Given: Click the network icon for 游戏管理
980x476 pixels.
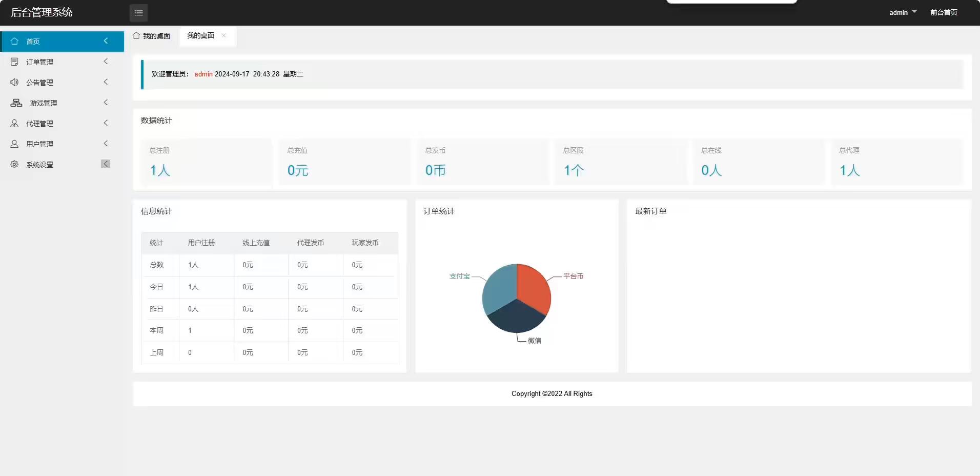Looking at the screenshot, I should 16,103.
